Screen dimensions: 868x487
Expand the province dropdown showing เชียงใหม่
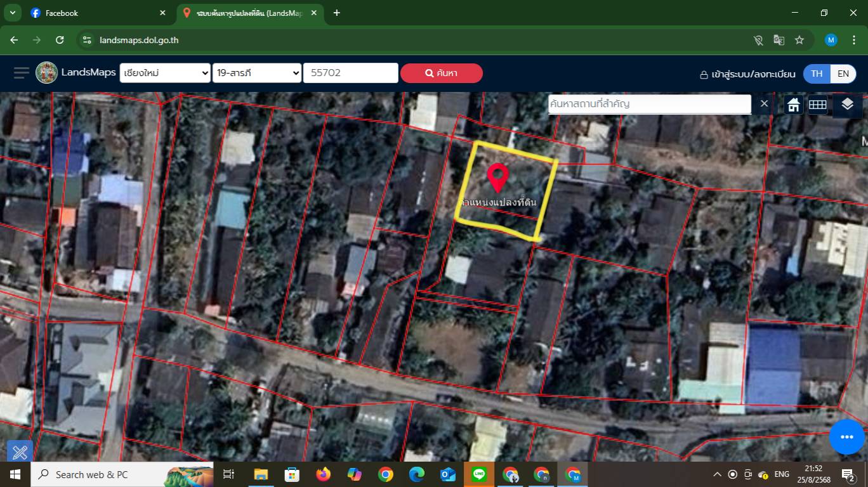coord(165,73)
